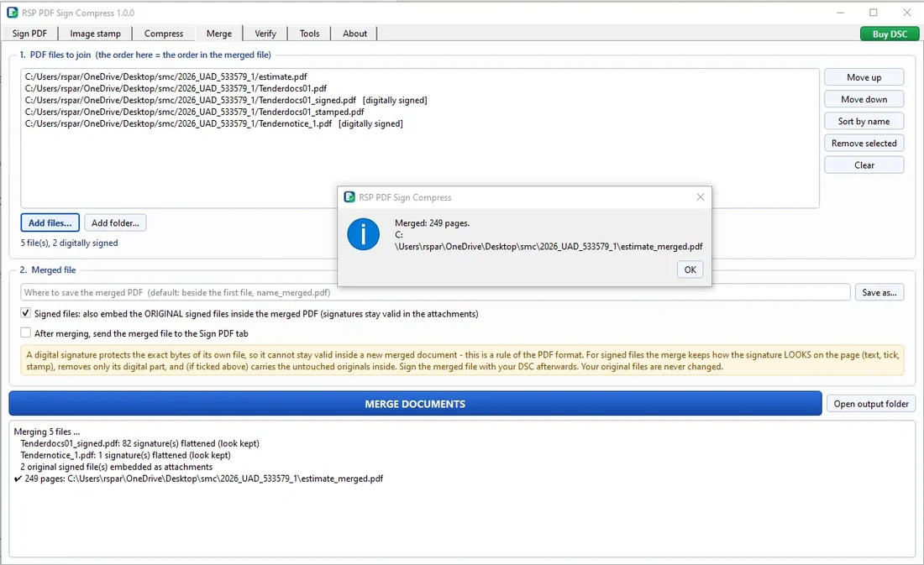Open the Tools tab
924x565 pixels.
(309, 34)
